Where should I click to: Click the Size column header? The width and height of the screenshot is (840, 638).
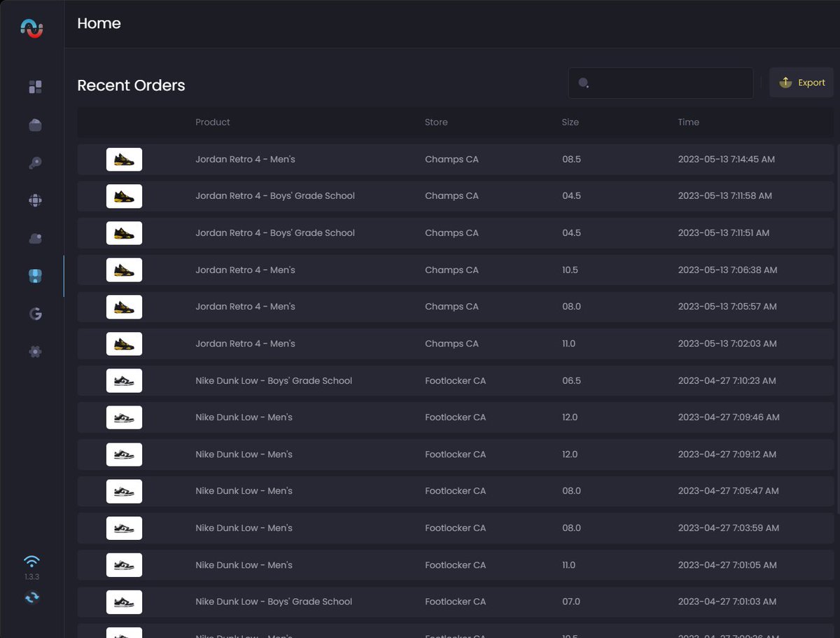pos(570,122)
